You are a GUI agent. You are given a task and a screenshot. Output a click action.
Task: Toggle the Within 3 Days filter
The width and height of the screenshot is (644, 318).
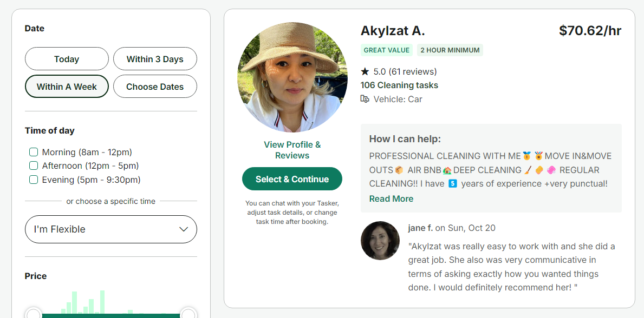(x=155, y=58)
